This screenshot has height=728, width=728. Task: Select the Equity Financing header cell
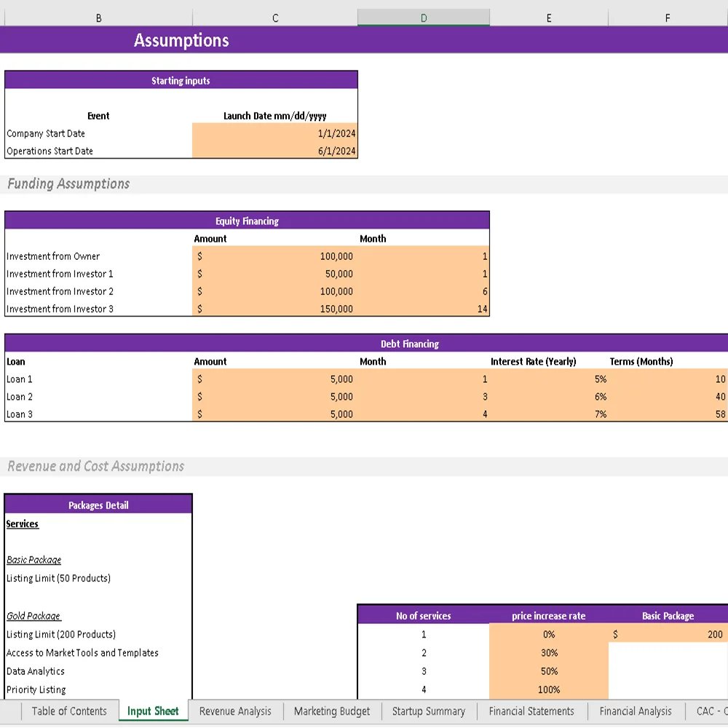(248, 221)
